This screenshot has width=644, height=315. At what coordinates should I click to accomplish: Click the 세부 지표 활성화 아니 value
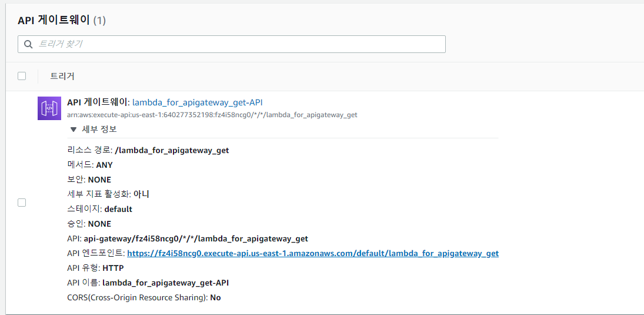141,194
